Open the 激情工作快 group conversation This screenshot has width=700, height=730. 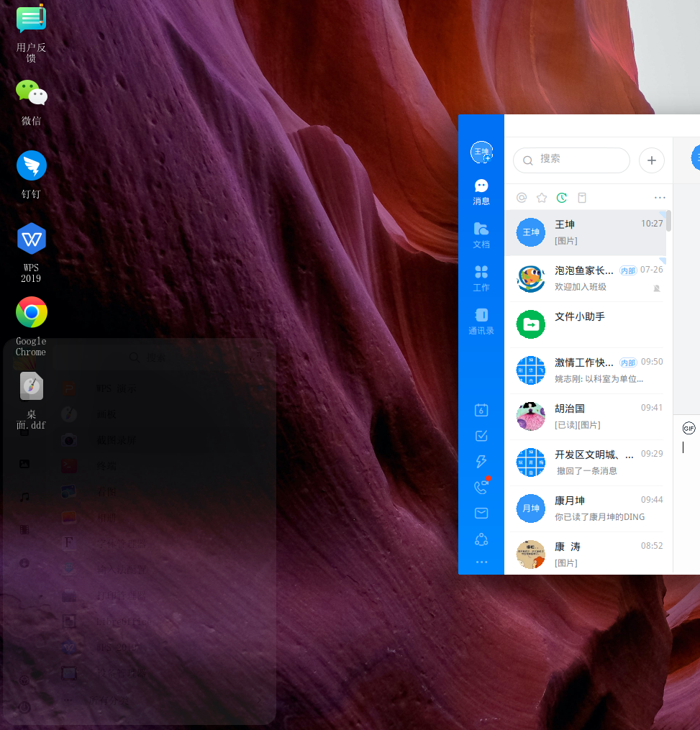pos(586,370)
